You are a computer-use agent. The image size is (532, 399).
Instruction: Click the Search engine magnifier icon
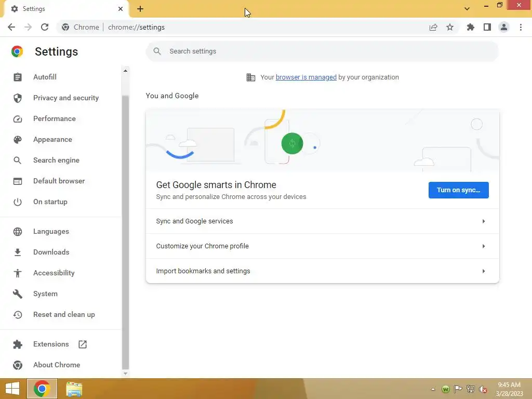click(x=18, y=160)
